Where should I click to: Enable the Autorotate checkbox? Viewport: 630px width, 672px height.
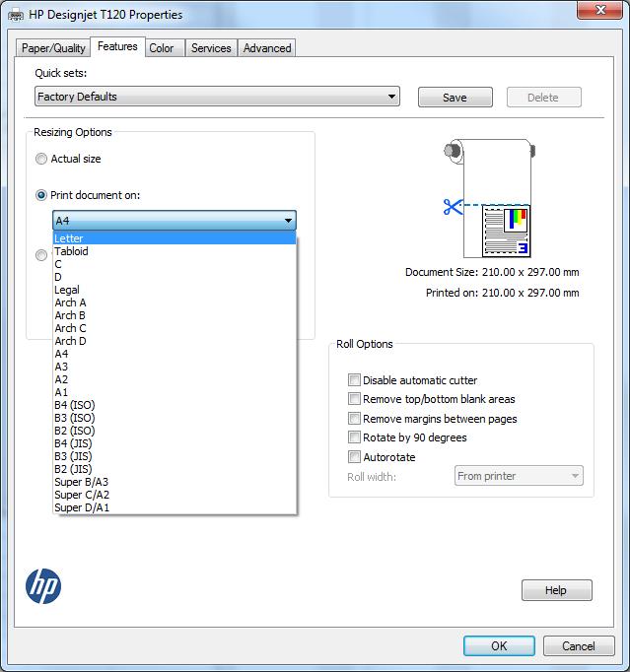354,457
